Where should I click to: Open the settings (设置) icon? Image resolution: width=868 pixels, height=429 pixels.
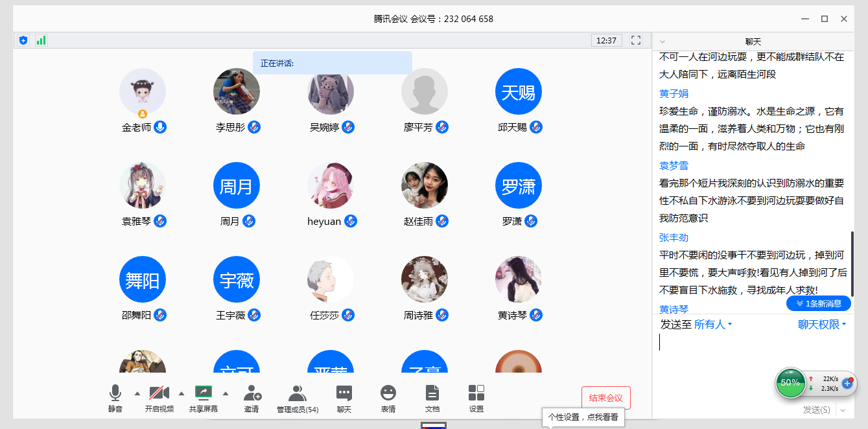[476, 393]
